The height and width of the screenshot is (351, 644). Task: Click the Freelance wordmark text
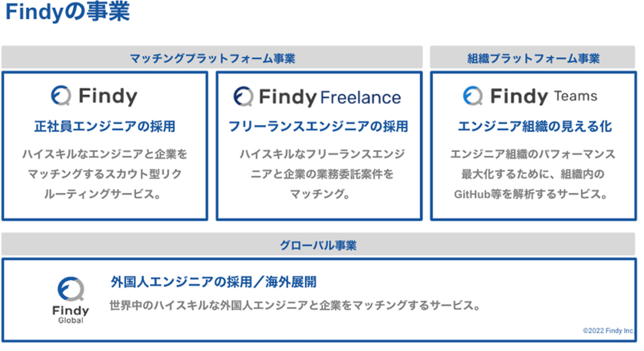click(360, 97)
